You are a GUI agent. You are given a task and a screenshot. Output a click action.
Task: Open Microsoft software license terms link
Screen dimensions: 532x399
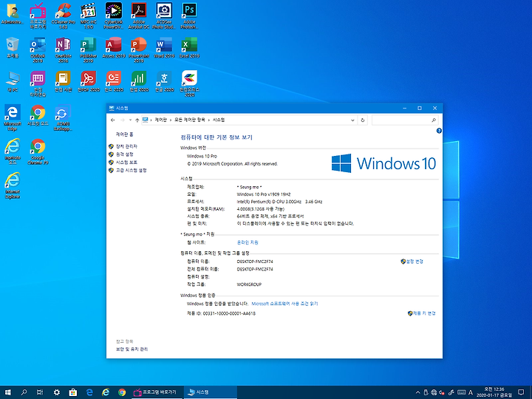(x=284, y=304)
